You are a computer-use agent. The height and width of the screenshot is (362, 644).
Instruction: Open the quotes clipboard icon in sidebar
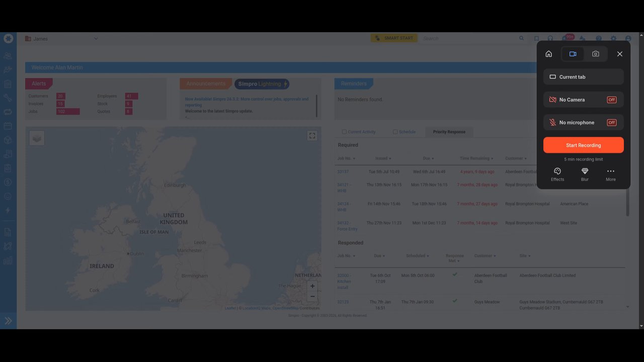tap(8, 84)
